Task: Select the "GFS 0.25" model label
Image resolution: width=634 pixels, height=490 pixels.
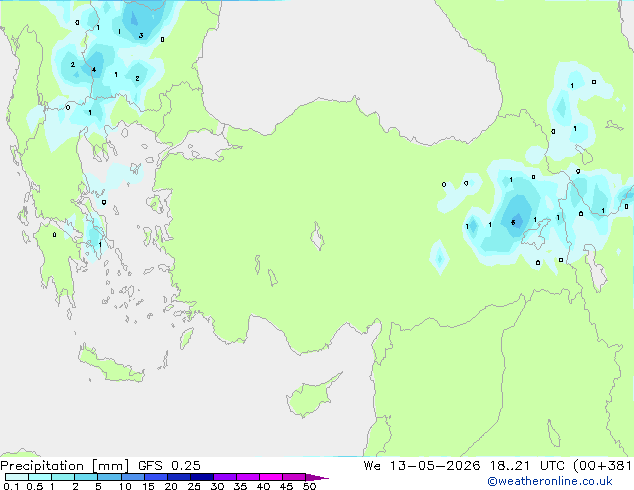Action: tap(169, 466)
